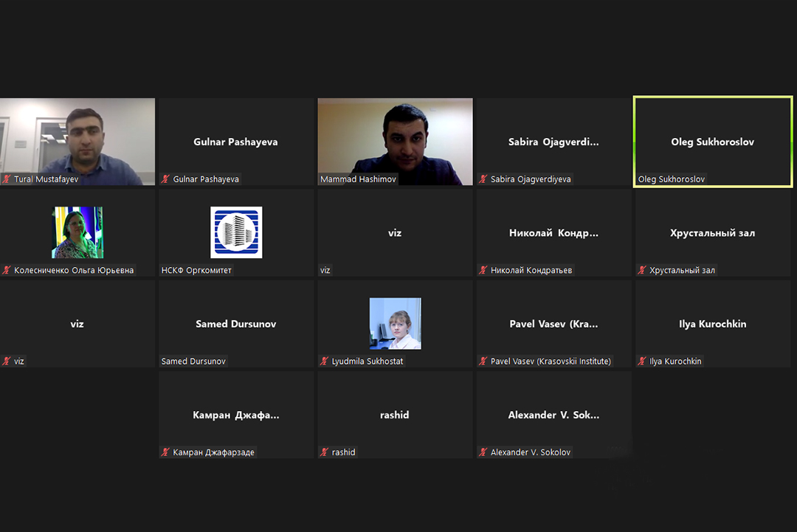This screenshot has width=797, height=532.
Task: Select the highlighted Oleg Sukhoroslov tile
Action: 712,142
